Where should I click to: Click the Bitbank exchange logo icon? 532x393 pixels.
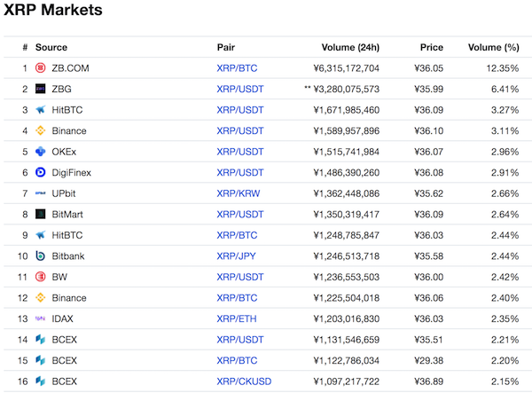[41, 255]
